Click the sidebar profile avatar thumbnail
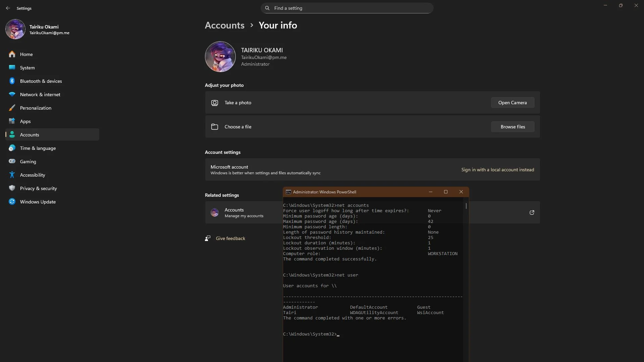This screenshot has height=362, width=644. pos(15,29)
